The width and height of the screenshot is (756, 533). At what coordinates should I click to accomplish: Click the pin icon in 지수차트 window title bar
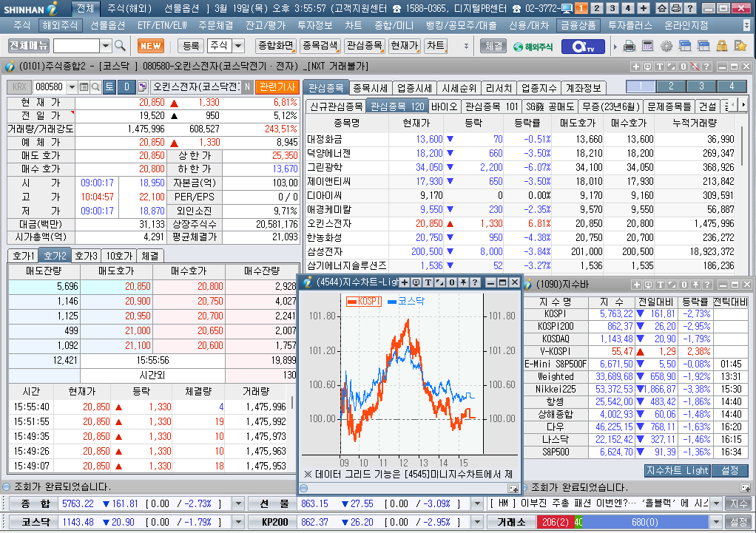[x=463, y=282]
